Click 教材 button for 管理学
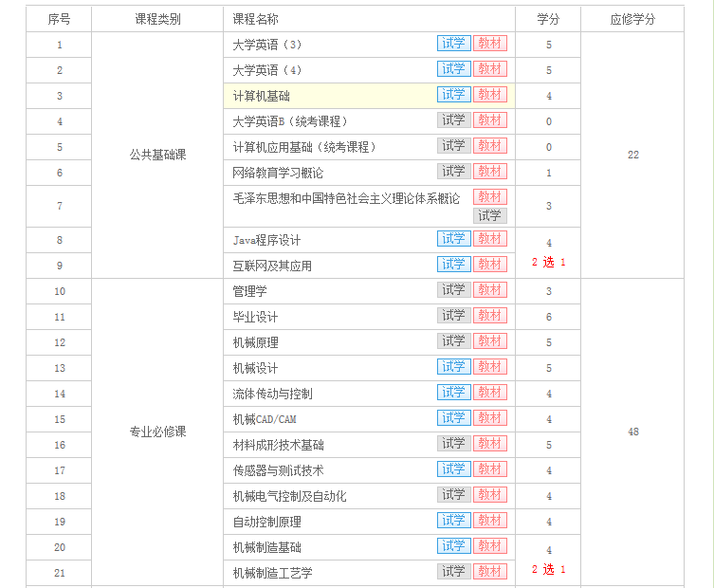 (490, 290)
